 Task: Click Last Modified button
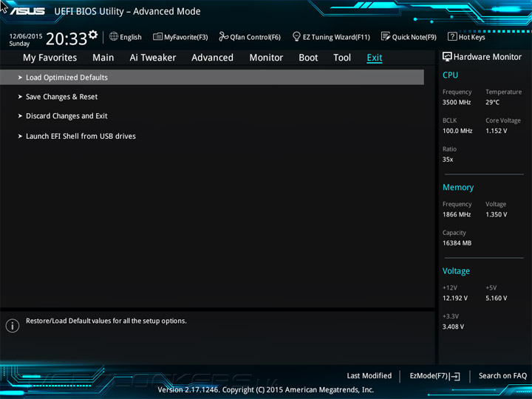(369, 375)
